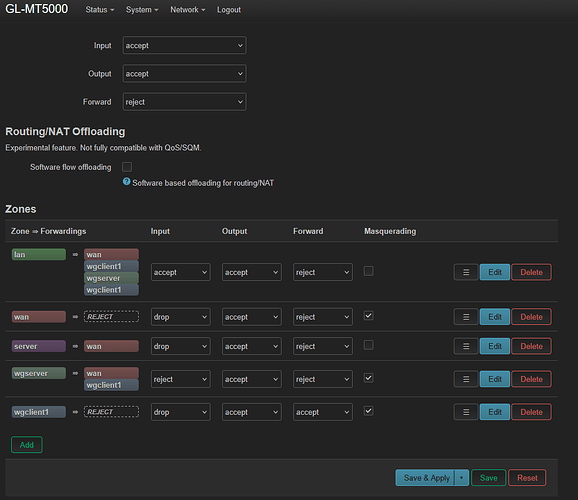
Task: Click the wan forwarding tag in server row
Action: click(x=111, y=346)
